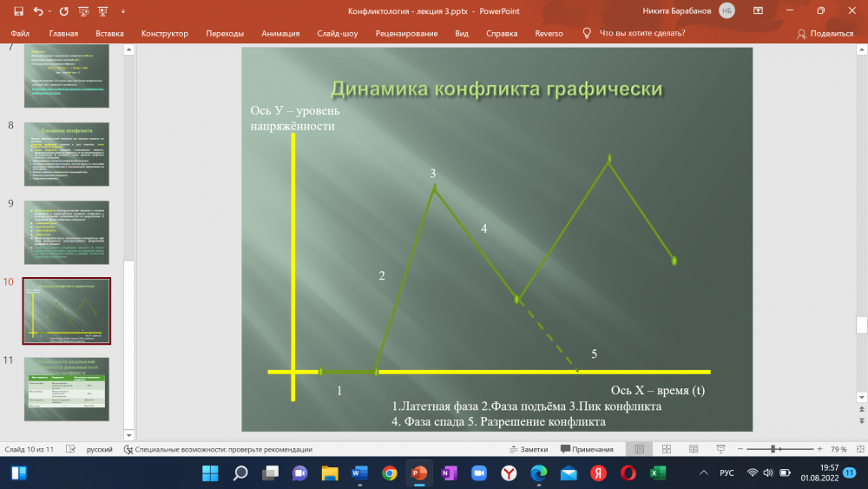This screenshot has height=489, width=868.
Task: Open the Файл menu
Action: (20, 33)
